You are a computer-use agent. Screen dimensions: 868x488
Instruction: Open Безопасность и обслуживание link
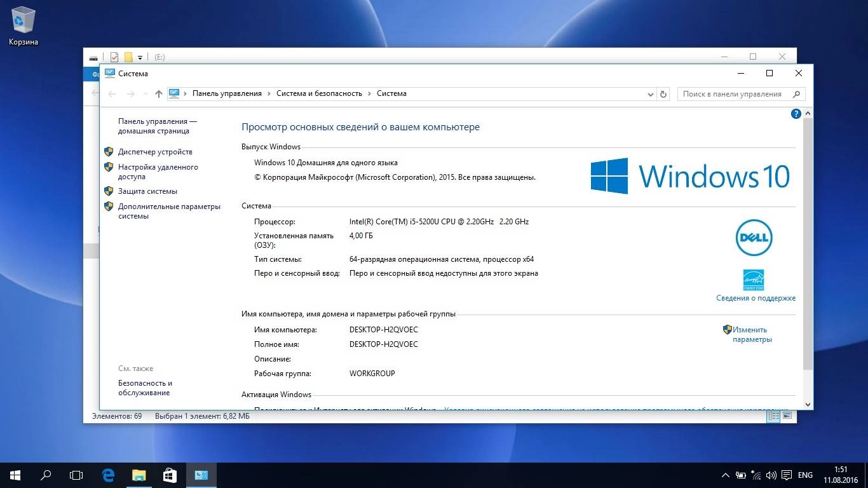coord(145,388)
